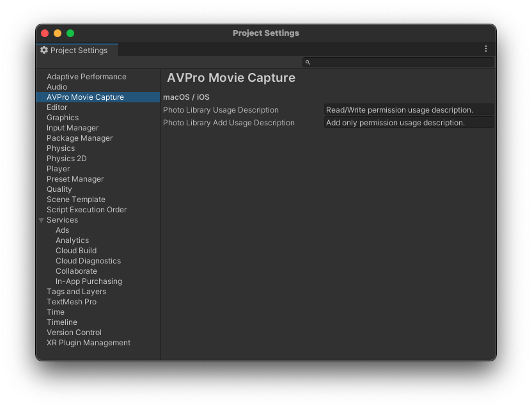Open Input Manager settings
Viewport: 532px width, 408px height.
pyautogui.click(x=73, y=128)
